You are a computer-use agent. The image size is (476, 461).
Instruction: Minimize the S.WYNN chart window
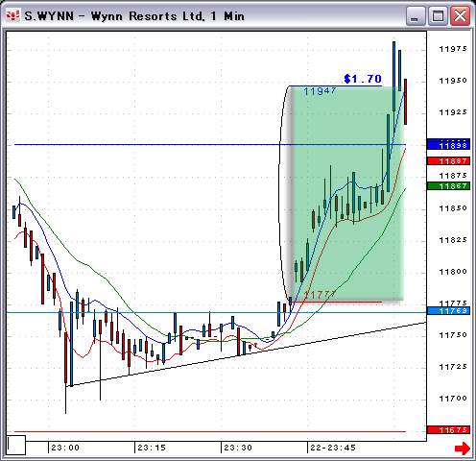point(416,15)
